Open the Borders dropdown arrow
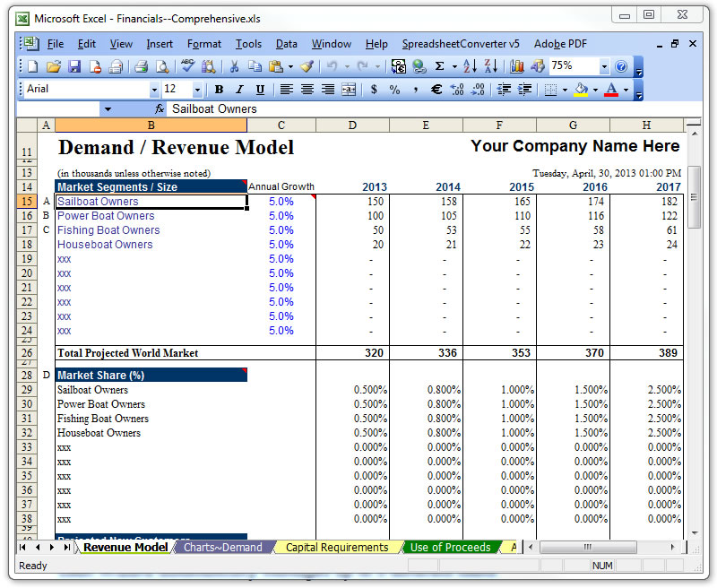The image size is (717, 588). [566, 90]
